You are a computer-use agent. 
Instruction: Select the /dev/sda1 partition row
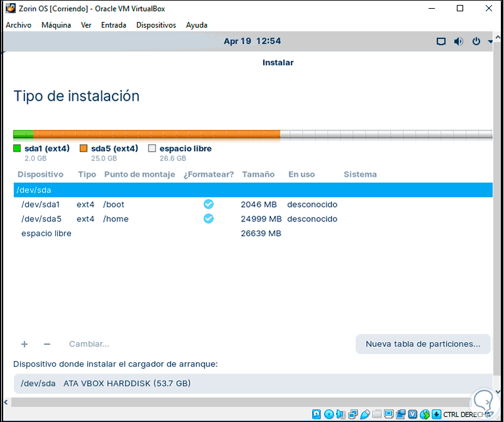253,204
